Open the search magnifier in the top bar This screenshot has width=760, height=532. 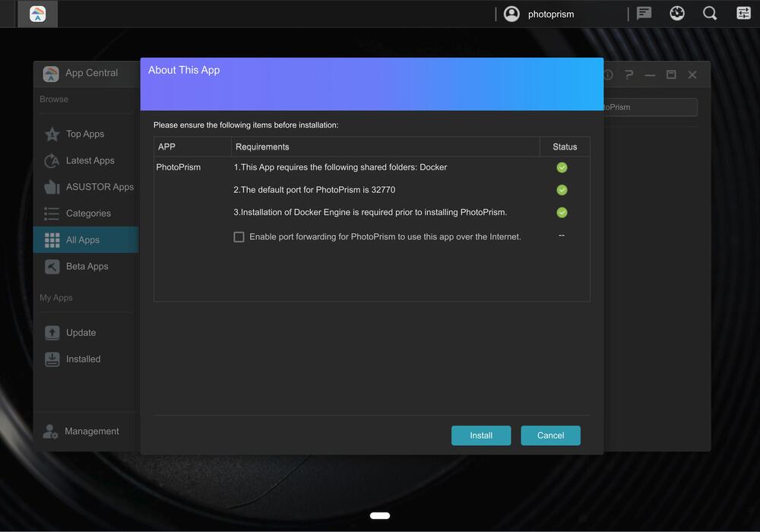coord(710,13)
